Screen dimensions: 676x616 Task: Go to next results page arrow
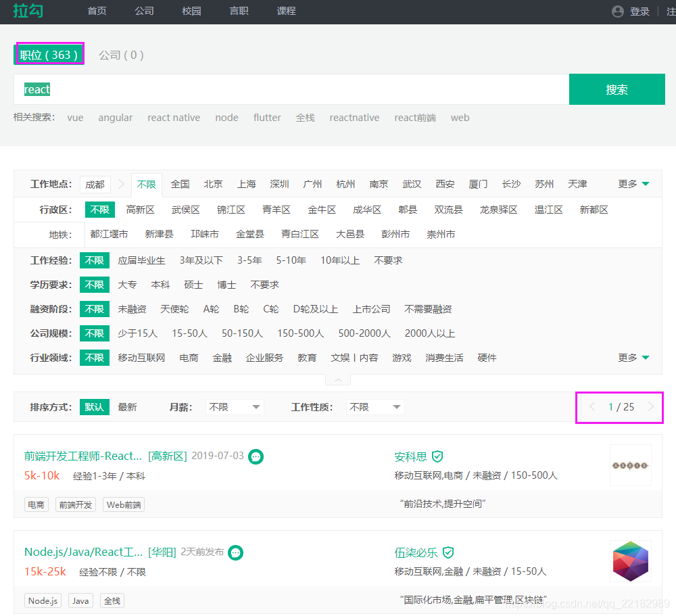point(651,407)
